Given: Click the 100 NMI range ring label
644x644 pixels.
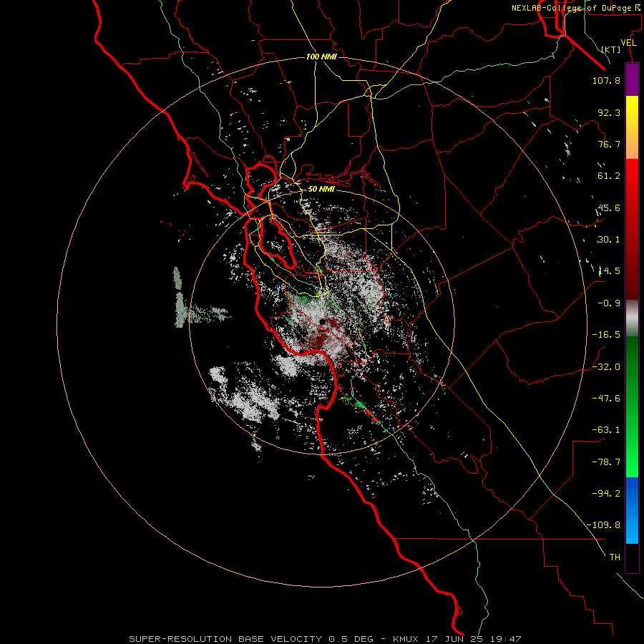Looking at the screenshot, I should pos(321,57).
